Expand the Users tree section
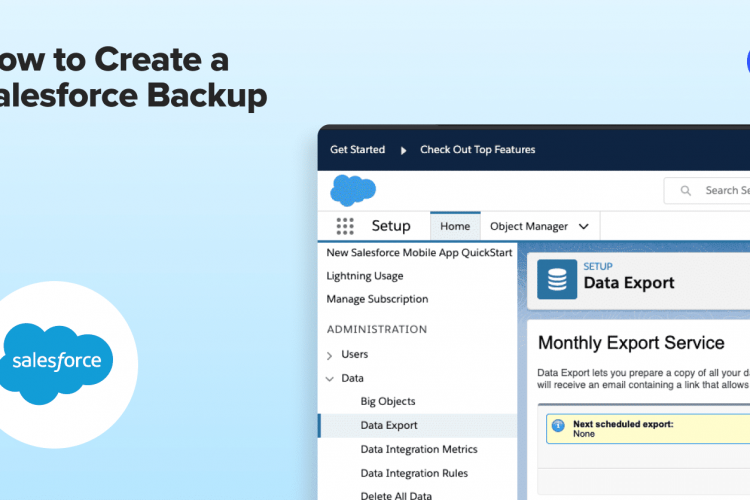 tap(330, 355)
